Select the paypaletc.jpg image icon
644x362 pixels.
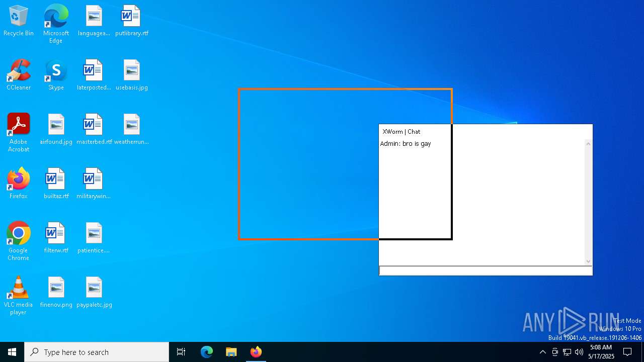(94, 293)
